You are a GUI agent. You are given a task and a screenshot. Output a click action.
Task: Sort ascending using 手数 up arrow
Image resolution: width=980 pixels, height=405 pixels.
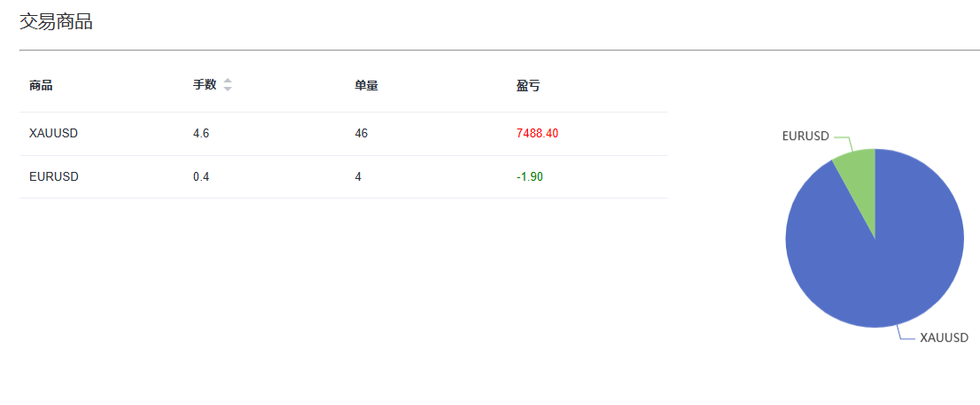(228, 82)
